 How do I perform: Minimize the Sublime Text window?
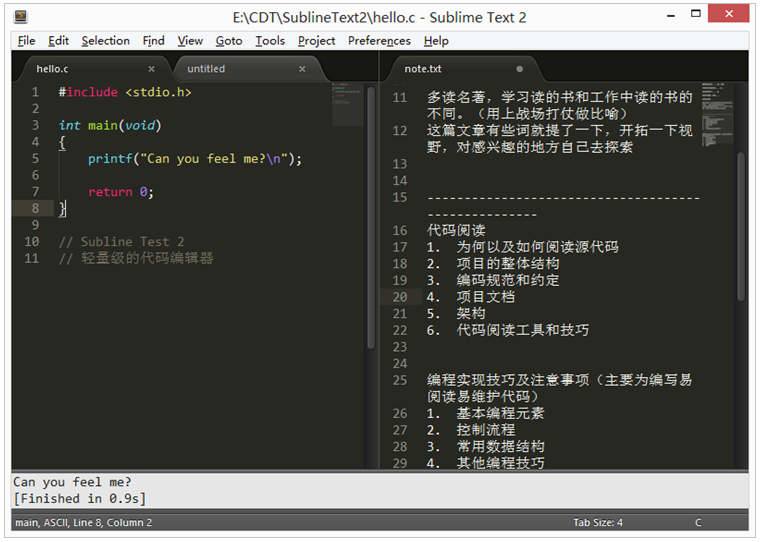[x=671, y=15]
